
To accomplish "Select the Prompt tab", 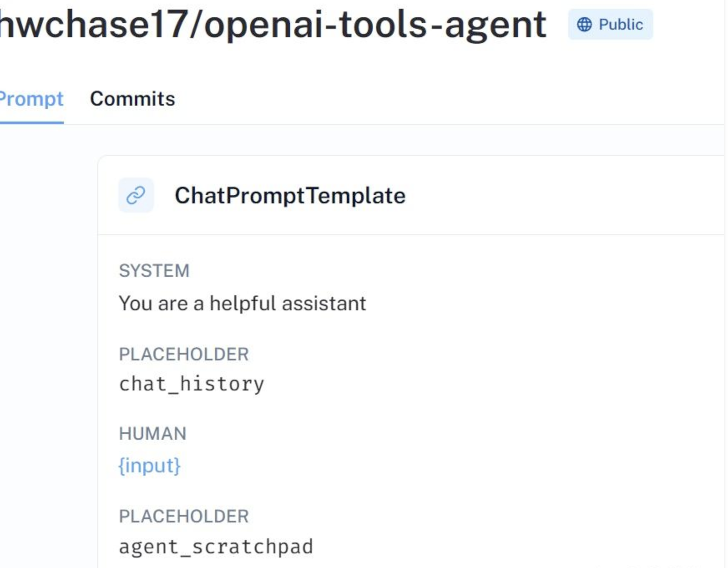I will [x=31, y=99].
